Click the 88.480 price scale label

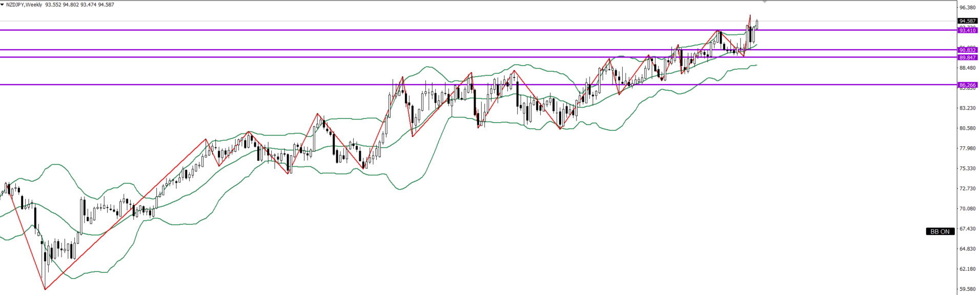pos(967,68)
